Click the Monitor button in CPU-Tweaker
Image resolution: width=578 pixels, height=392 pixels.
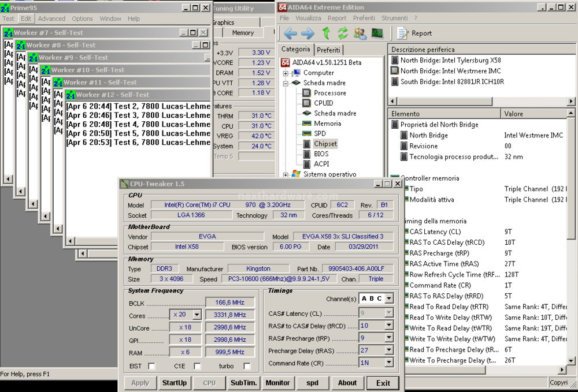pyautogui.click(x=277, y=383)
